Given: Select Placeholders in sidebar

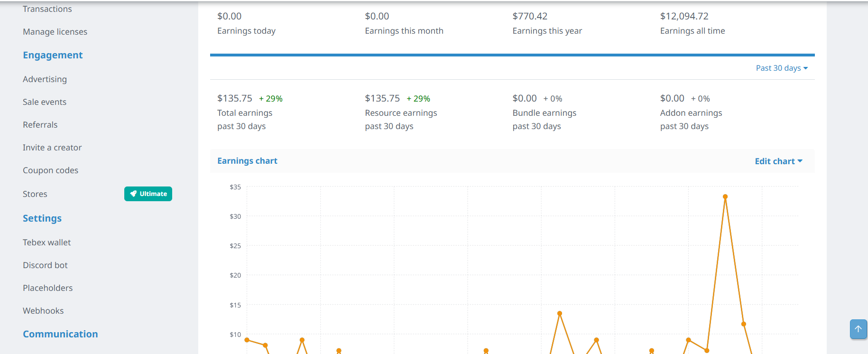Looking at the screenshot, I should click(x=47, y=288).
